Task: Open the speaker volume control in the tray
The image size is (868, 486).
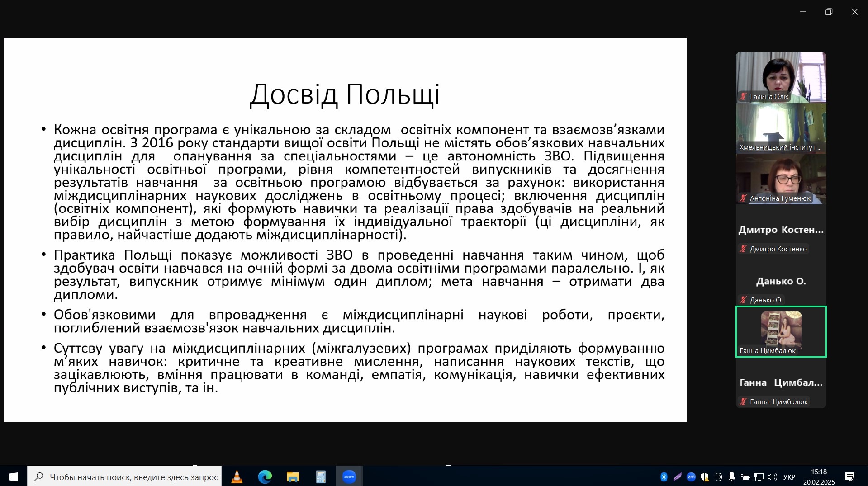Action: 772,477
